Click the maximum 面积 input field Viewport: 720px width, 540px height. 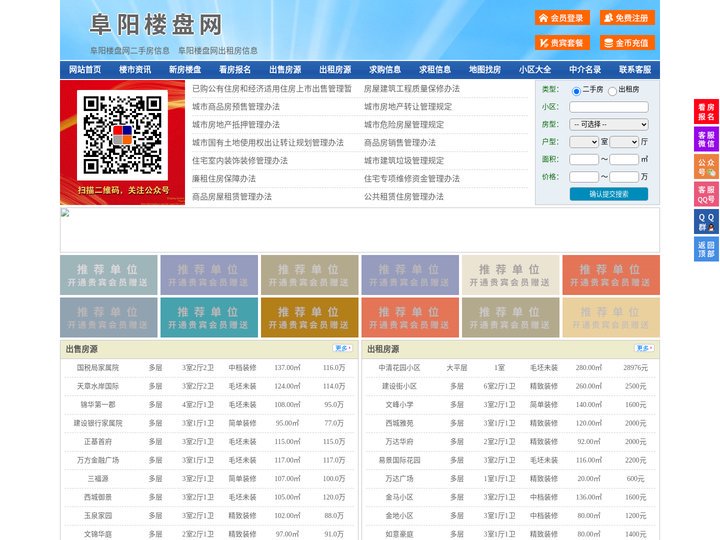tap(624, 159)
